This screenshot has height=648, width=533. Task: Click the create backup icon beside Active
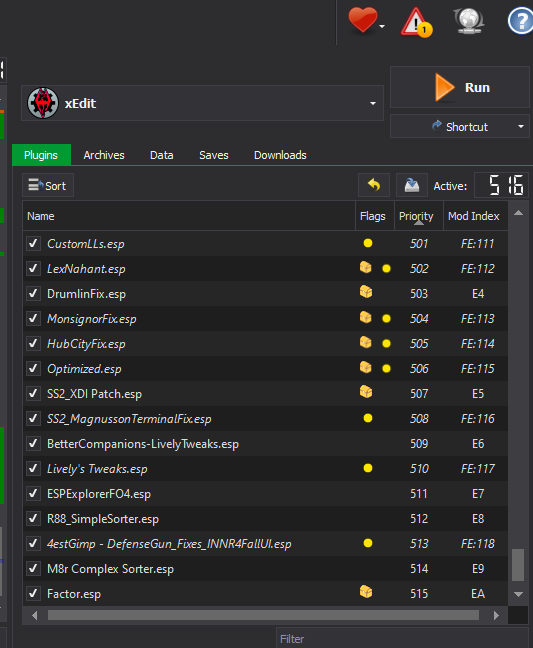pyautogui.click(x=412, y=185)
